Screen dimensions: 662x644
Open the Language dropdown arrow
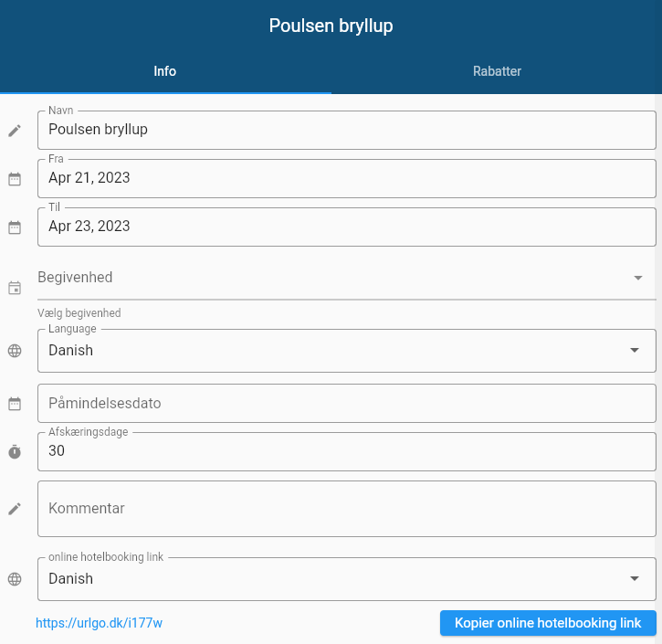(x=635, y=351)
